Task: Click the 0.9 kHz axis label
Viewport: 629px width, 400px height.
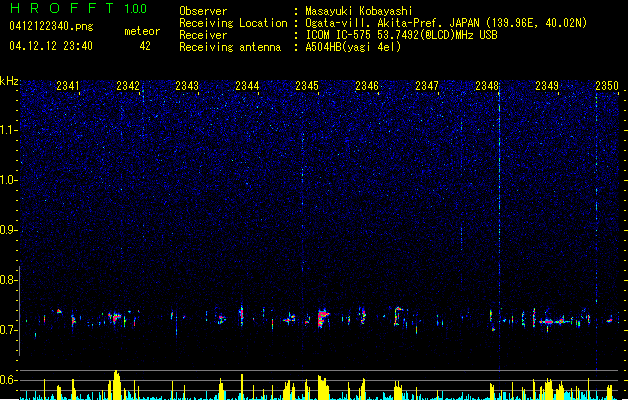Action: click(x=9, y=230)
